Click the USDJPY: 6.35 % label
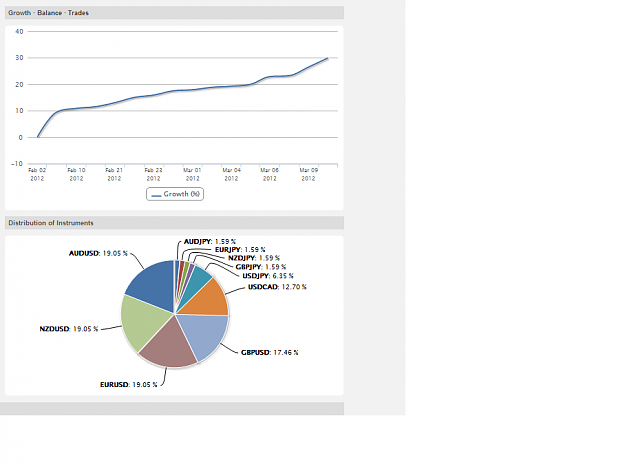This screenshot has width=625, height=467. [x=268, y=276]
